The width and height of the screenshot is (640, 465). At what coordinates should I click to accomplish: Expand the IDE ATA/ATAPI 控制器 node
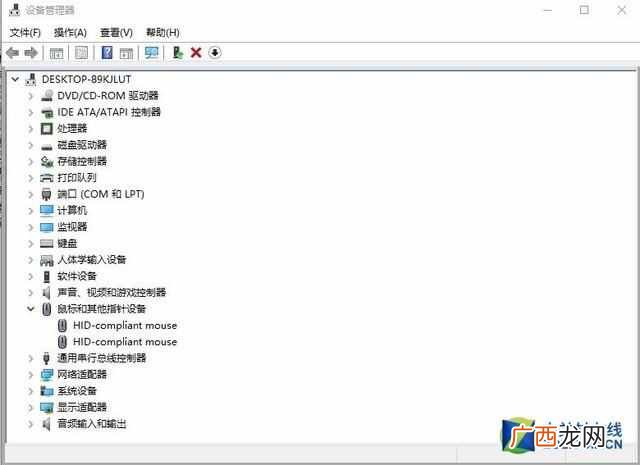[x=30, y=112]
